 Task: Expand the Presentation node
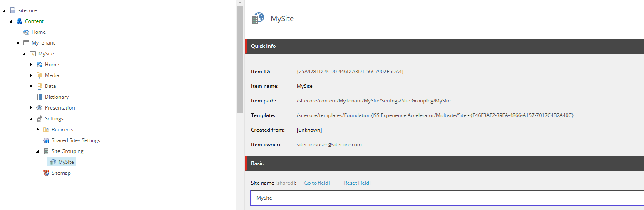[x=31, y=107]
